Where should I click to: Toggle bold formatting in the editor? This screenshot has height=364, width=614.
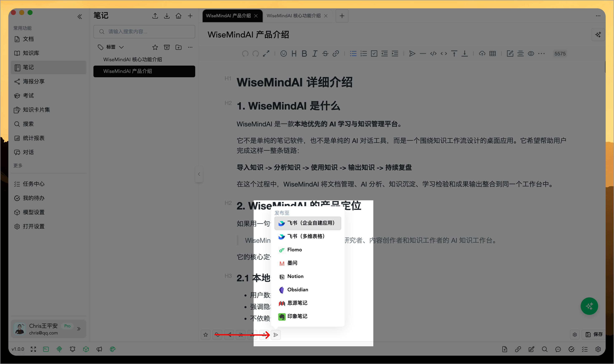point(304,54)
